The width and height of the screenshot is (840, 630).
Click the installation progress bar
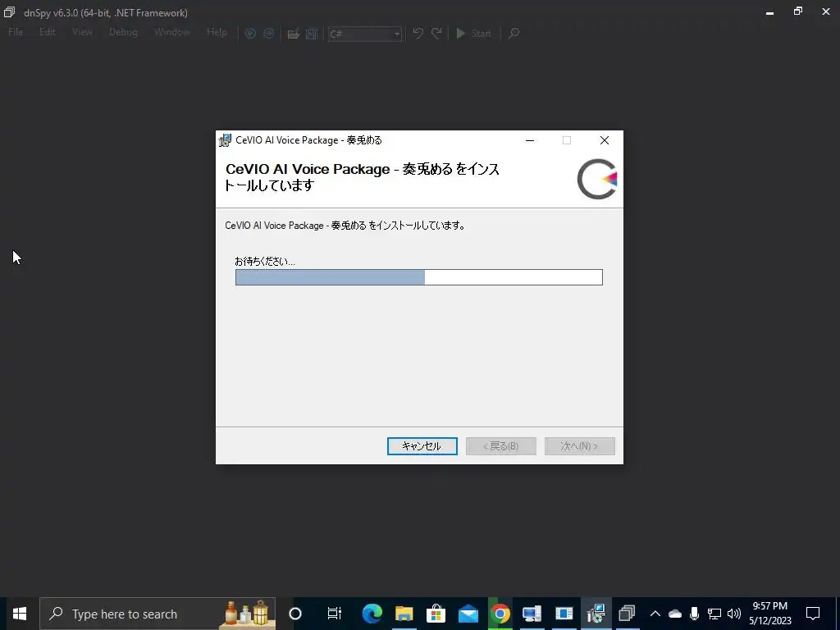[419, 277]
